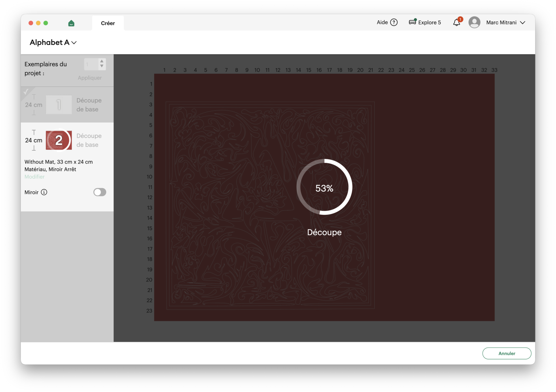Toggle the Miroir switch on
Image resolution: width=556 pixels, height=392 pixels.
click(x=100, y=192)
